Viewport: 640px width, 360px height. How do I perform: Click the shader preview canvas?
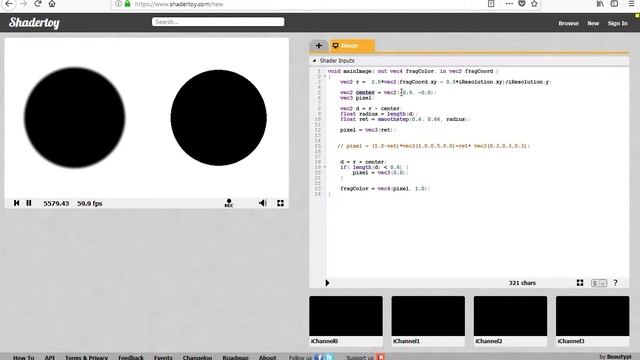tap(147, 118)
